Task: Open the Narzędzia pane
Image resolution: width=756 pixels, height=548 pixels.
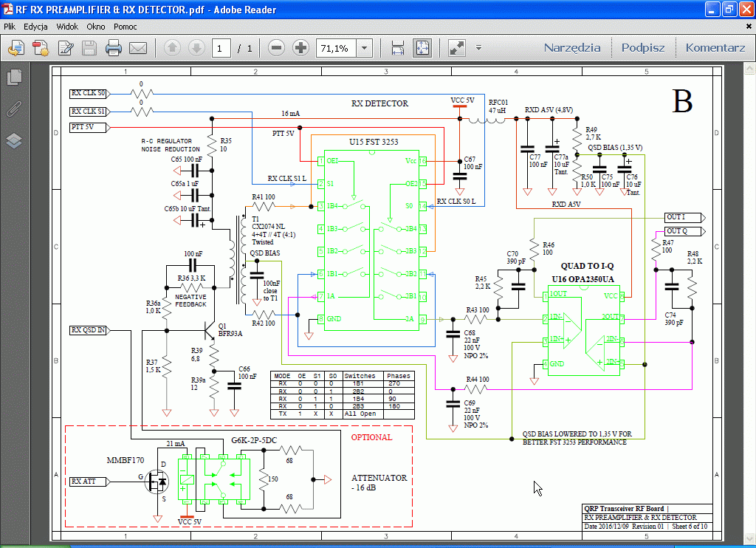Action: 572,48
